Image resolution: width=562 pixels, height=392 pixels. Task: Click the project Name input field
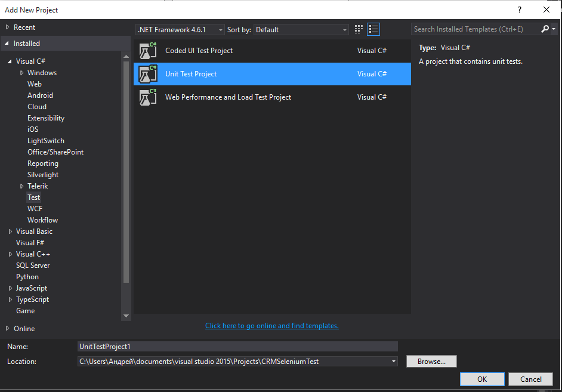pos(237,346)
